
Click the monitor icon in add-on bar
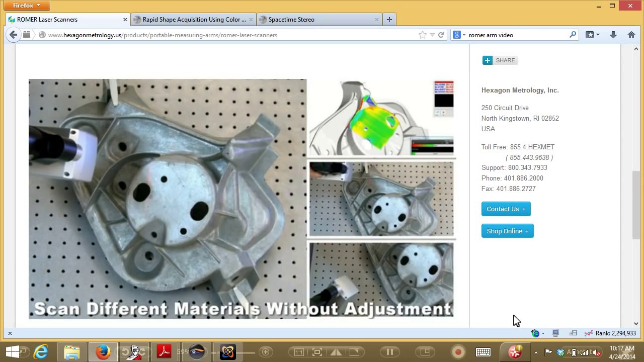coord(555,333)
